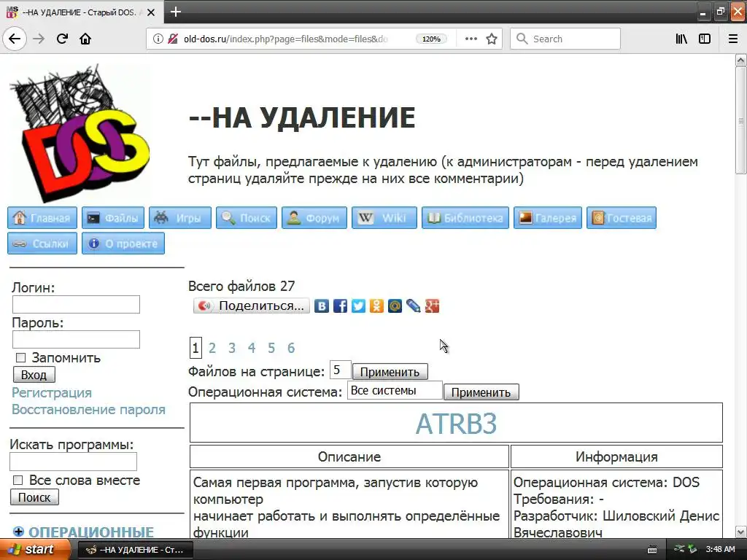Open the Файлы menu item
Image resolution: width=747 pixels, height=560 pixels.
click(113, 217)
